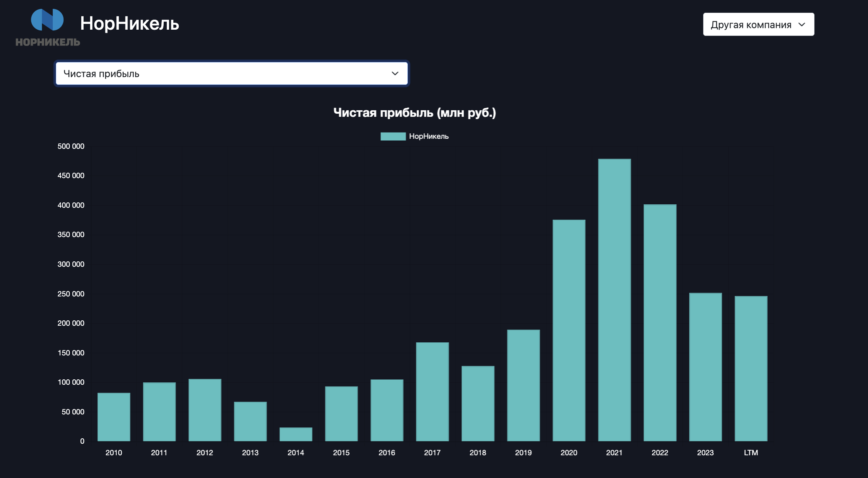Screen dimensions: 868x478
Task: Select the tallest 2021 bar
Action: pyautogui.click(x=614, y=300)
